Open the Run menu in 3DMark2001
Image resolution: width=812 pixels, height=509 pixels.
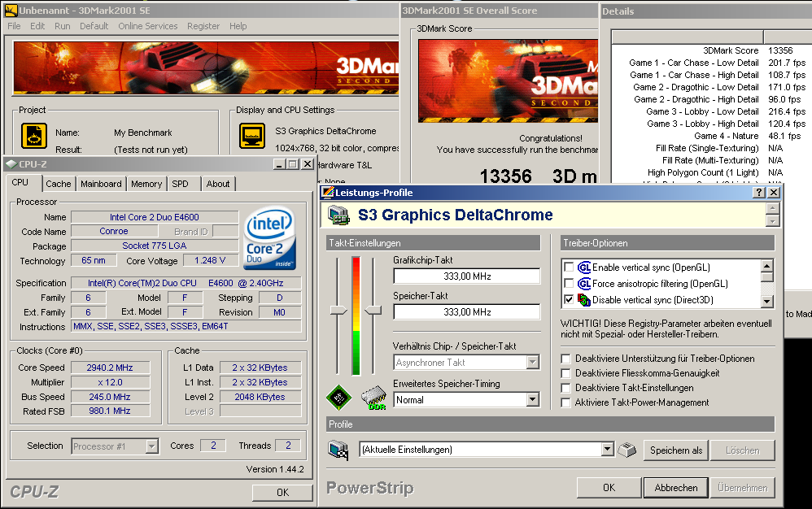pos(62,26)
